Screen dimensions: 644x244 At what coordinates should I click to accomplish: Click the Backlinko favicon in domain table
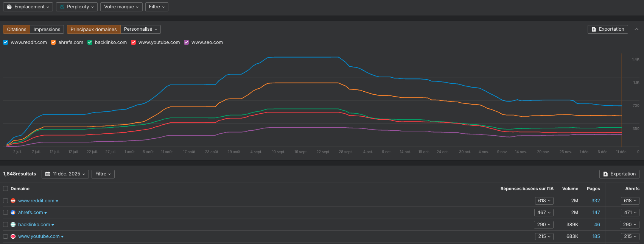(x=13, y=225)
